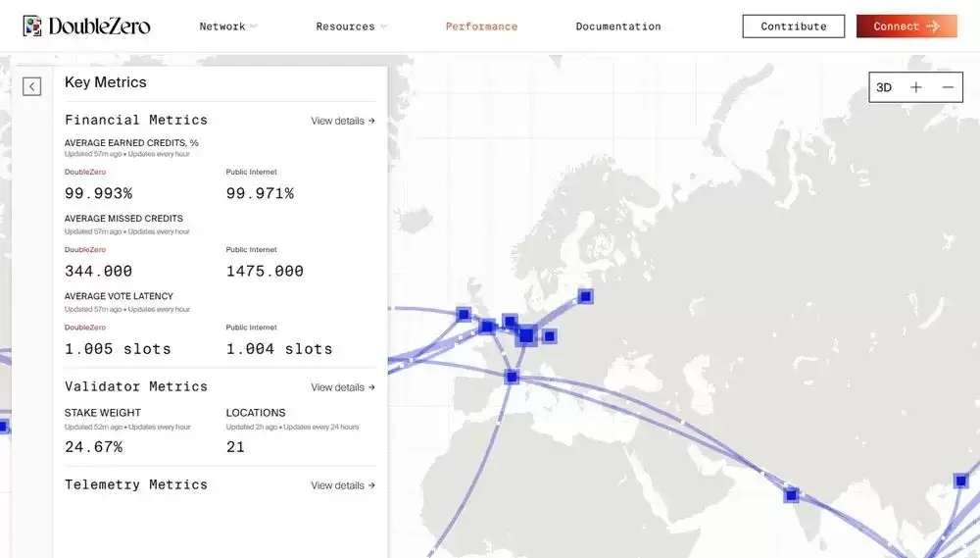
Task: Select the map node in India
Action: pos(791,495)
